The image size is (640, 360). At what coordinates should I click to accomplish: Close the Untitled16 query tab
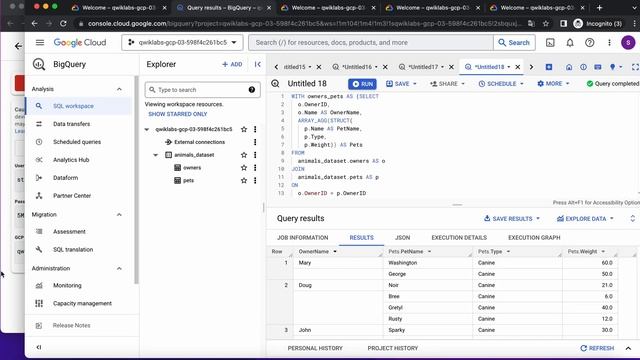click(x=385, y=67)
